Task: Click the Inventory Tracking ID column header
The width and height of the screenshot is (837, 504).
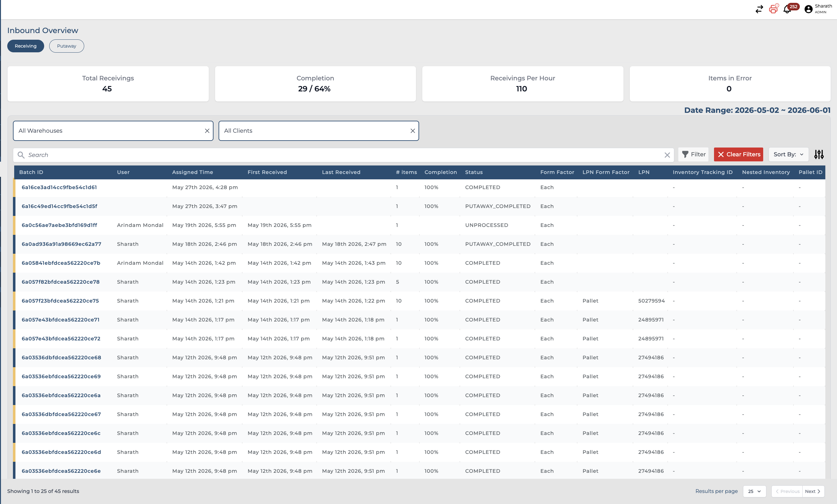Action: point(702,172)
